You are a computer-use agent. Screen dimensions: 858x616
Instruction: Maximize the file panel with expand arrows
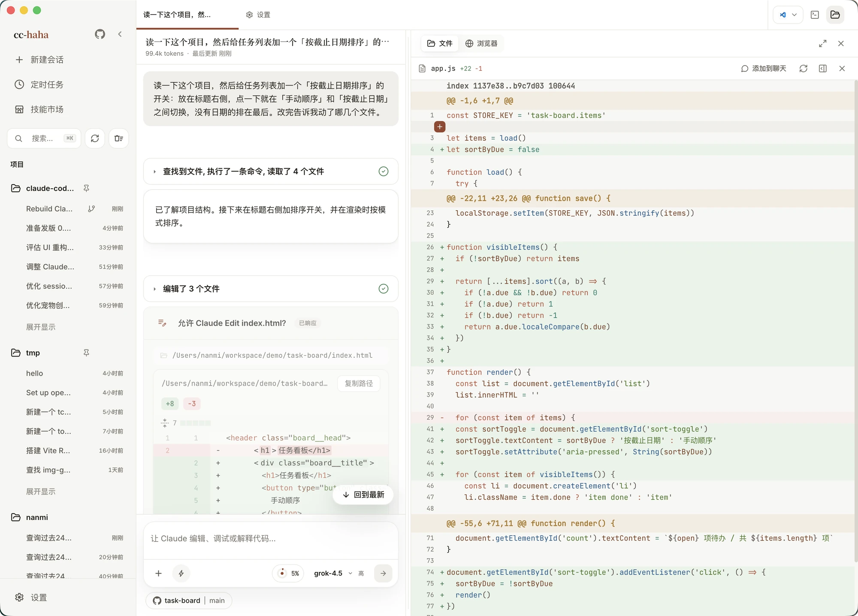823,43
